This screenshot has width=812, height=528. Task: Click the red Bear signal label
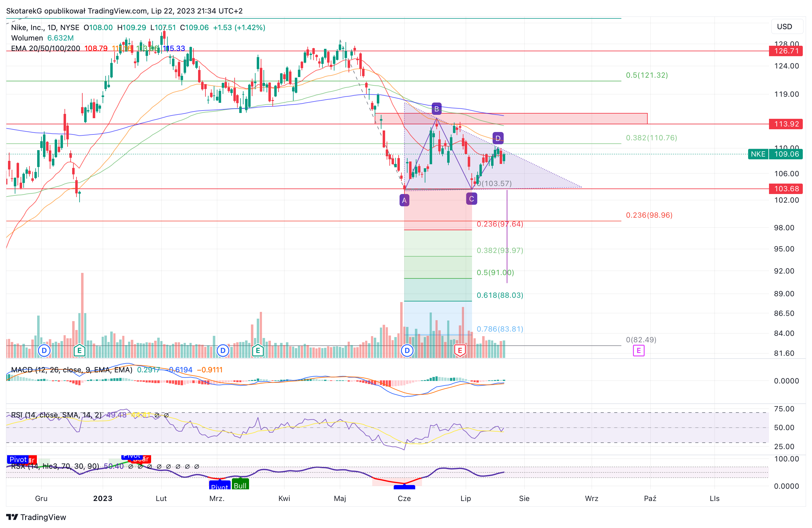click(142, 459)
